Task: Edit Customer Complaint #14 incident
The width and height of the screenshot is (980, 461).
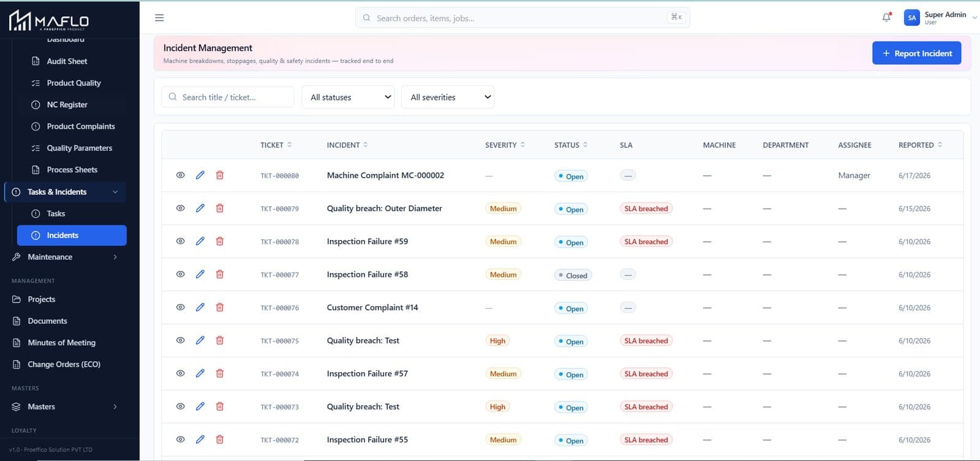Action: (200, 307)
